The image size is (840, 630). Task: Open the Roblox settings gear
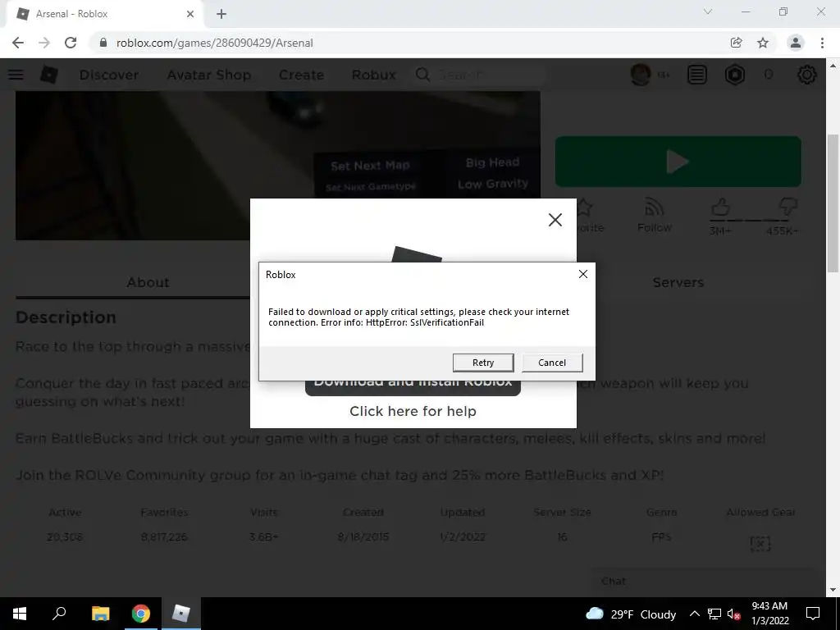coord(807,75)
